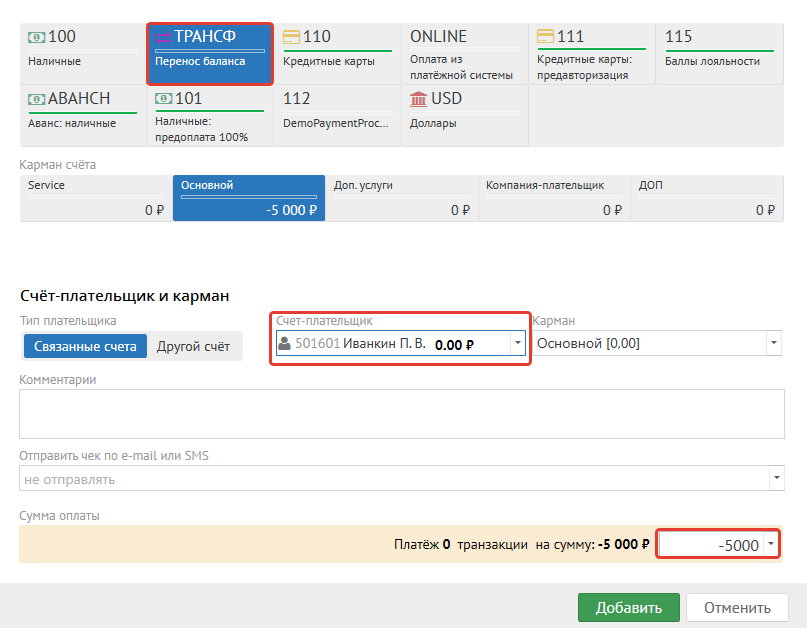
Task: Select Основной pocket with -5 000 ₽
Action: point(249,198)
